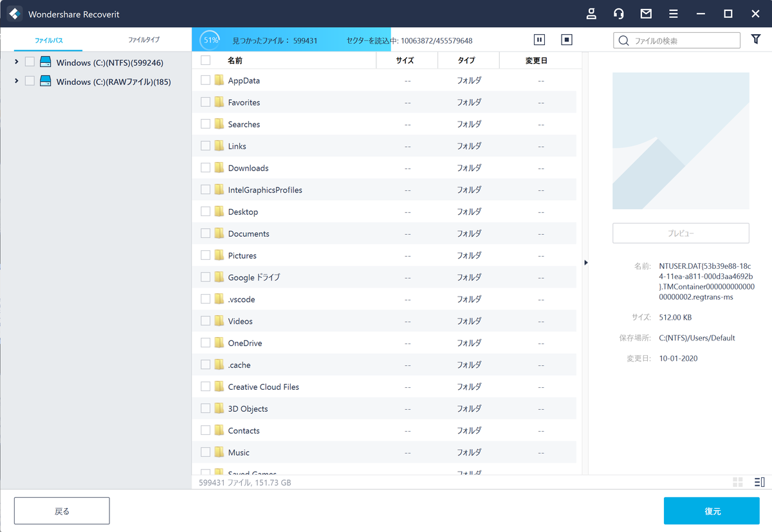This screenshot has height=532, width=772.
Task: Sort by the 変更日 column header
Action: click(x=536, y=60)
